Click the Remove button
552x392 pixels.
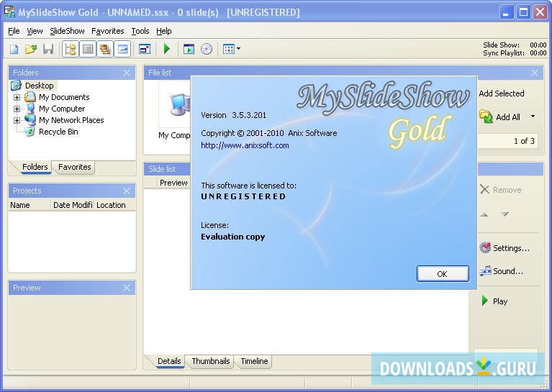click(501, 190)
